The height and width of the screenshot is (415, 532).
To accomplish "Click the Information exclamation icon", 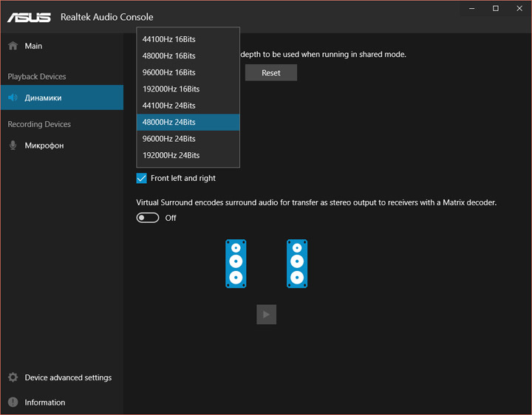I will [13, 402].
